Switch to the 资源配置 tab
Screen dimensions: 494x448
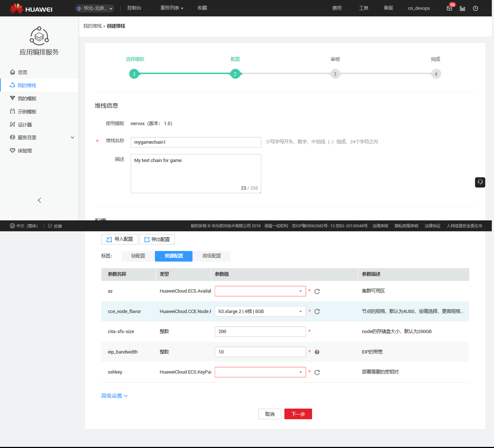174,256
